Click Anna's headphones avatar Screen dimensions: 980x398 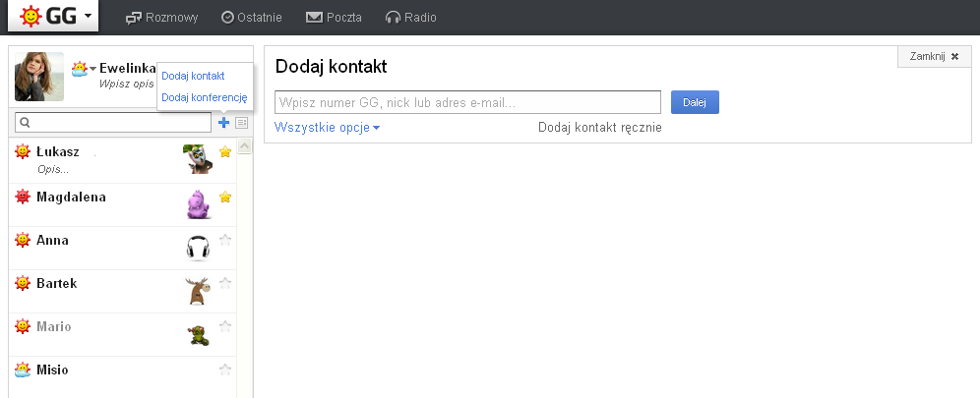tap(198, 248)
